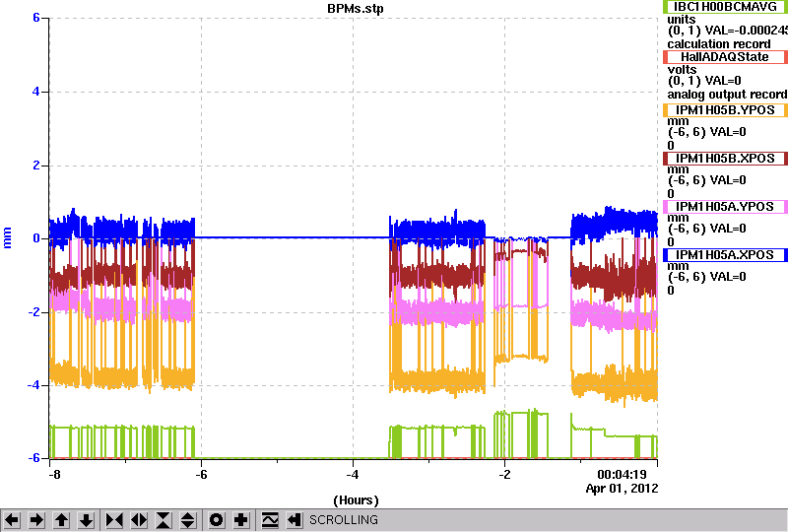Click the 'analog output record' legend text

(x=727, y=94)
